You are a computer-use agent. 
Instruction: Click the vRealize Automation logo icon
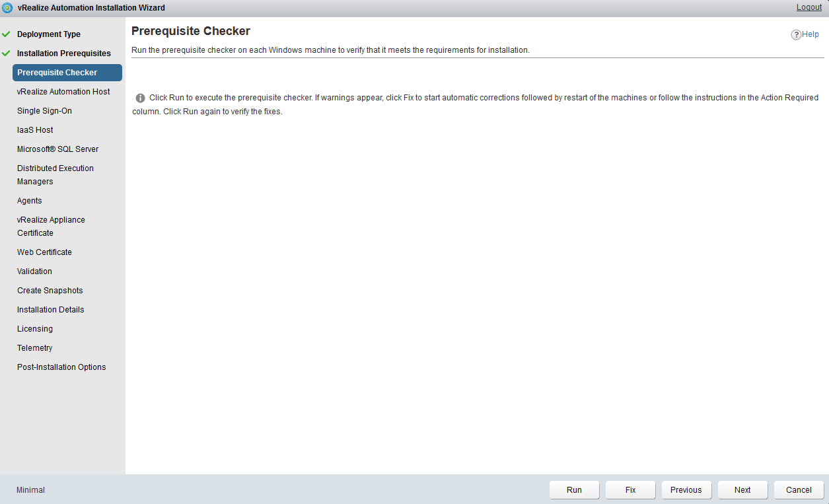8,8
